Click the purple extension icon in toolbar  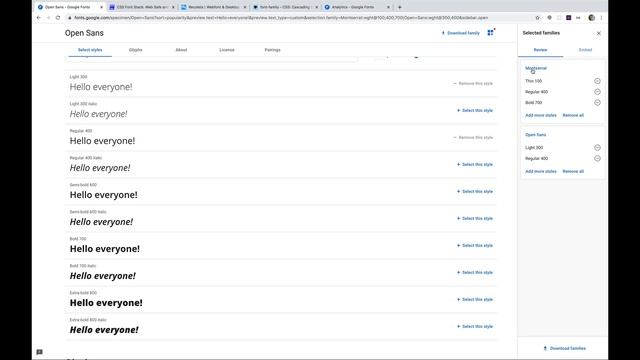pos(569,18)
